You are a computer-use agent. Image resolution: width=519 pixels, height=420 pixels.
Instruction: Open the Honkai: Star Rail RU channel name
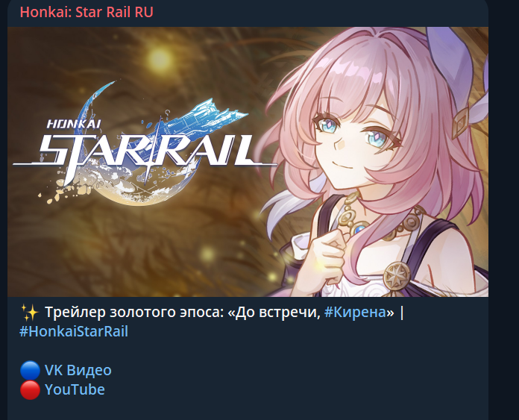point(86,12)
